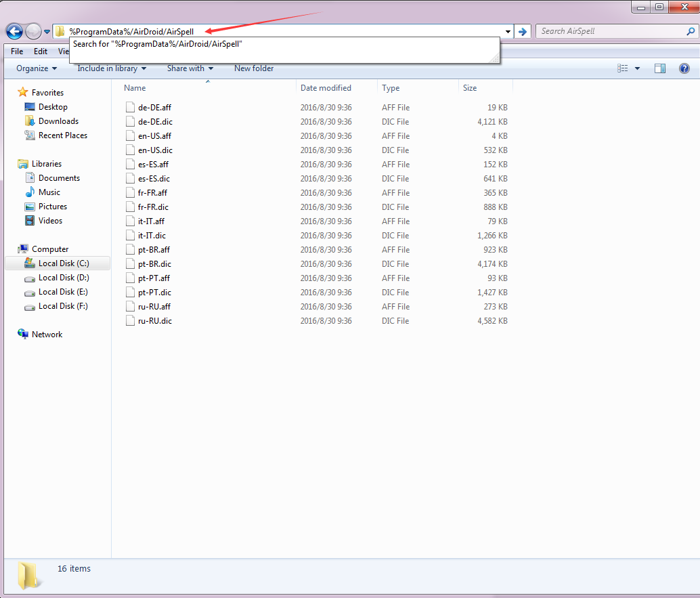Click the file icon of es-ES.aff
Screen dimensions: 700x598
click(130, 165)
